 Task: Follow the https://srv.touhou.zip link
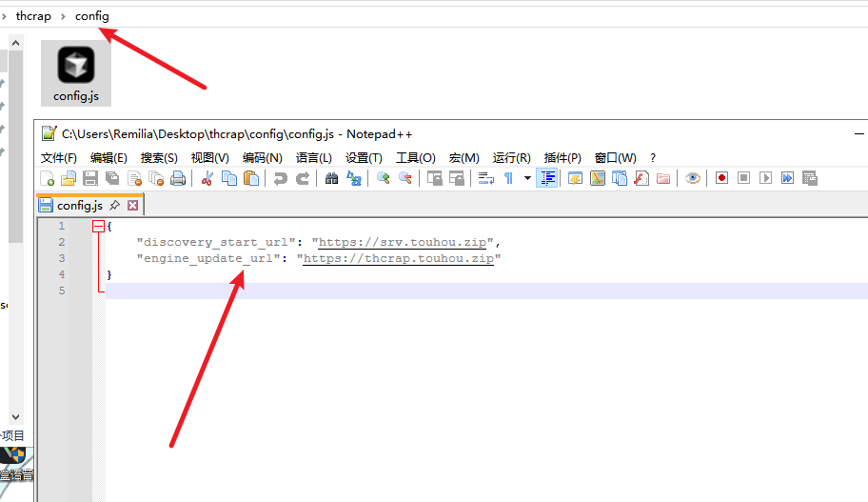403,242
